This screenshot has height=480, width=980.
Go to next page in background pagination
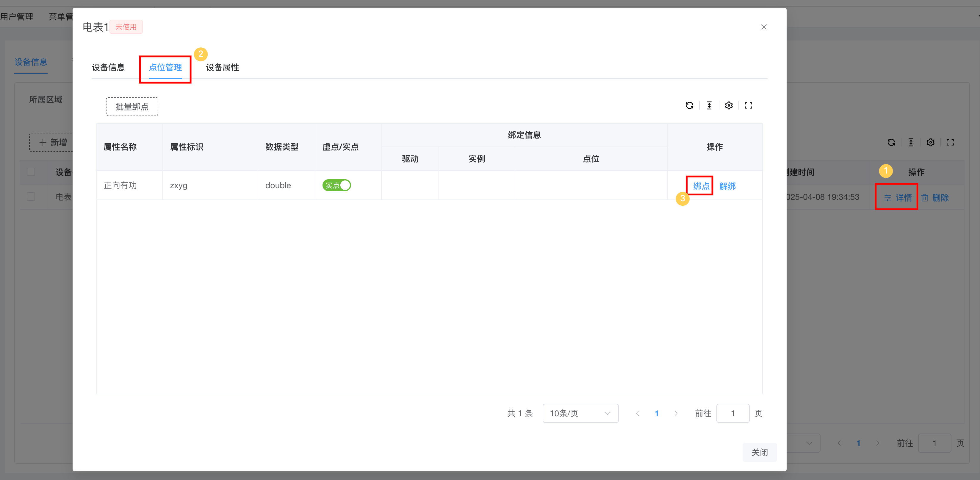click(x=877, y=443)
